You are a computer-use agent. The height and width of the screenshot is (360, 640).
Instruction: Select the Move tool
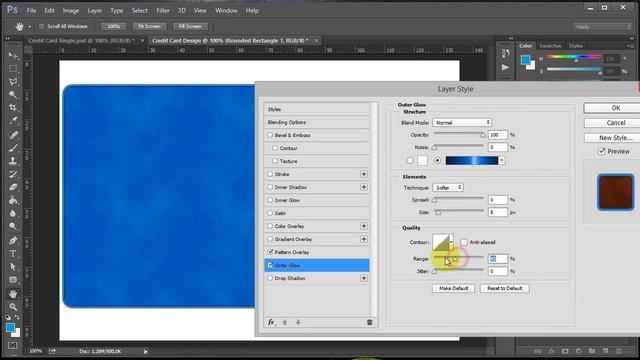[x=13, y=55]
